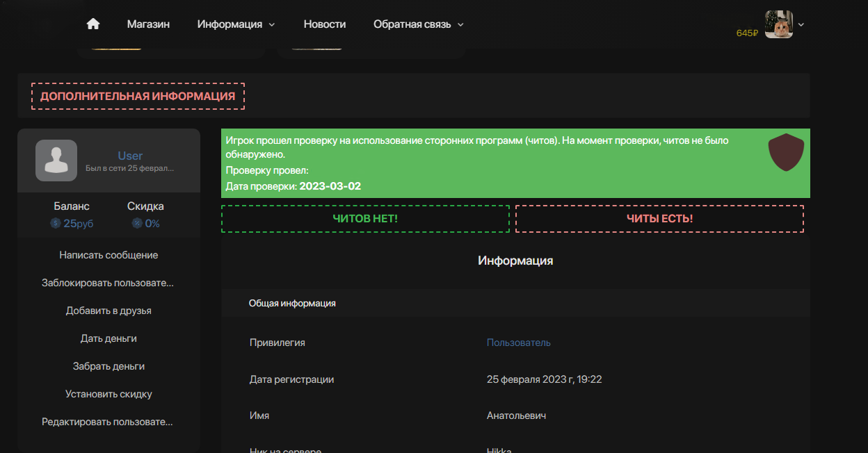Viewport: 868px width, 453px height.
Task: Click the discount percent icon
Action: 137,224
